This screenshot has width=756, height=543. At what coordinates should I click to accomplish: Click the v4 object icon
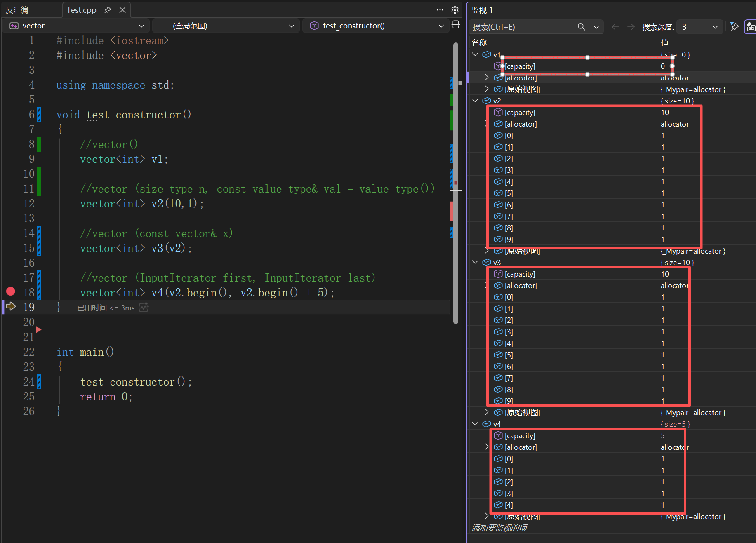tap(487, 424)
